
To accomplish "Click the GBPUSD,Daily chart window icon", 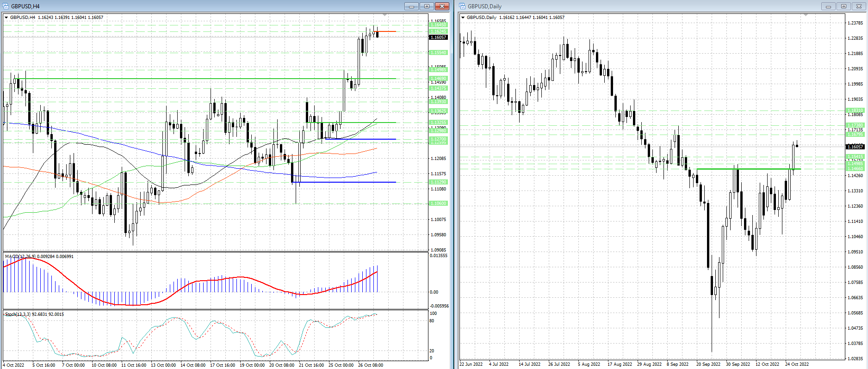I will tap(462, 6).
